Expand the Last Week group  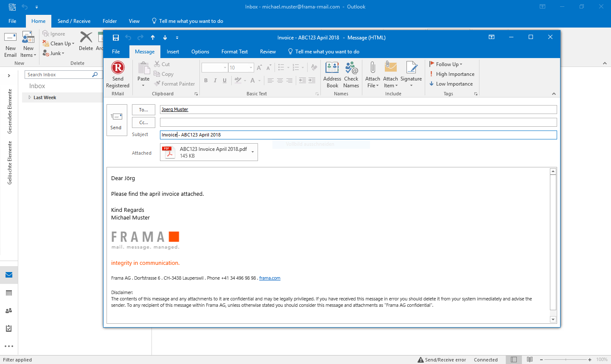click(x=30, y=97)
